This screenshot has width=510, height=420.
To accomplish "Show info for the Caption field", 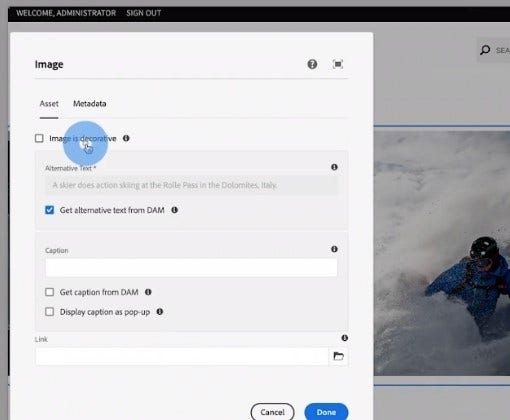I will (x=334, y=249).
